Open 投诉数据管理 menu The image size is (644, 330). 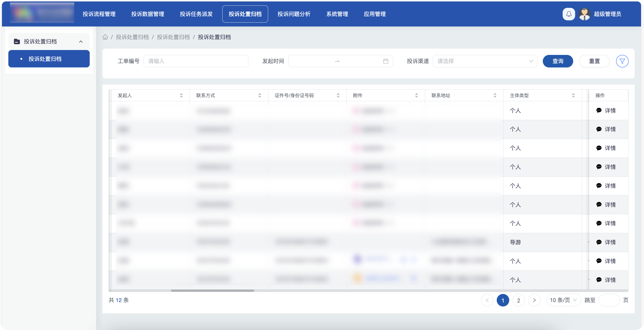[148, 14]
